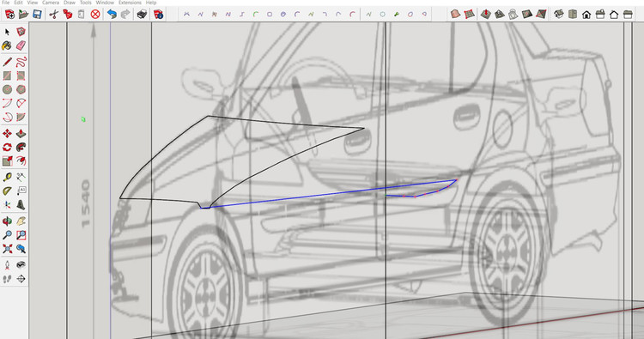Select the Move tool
The image size is (644, 339).
coord(7,134)
